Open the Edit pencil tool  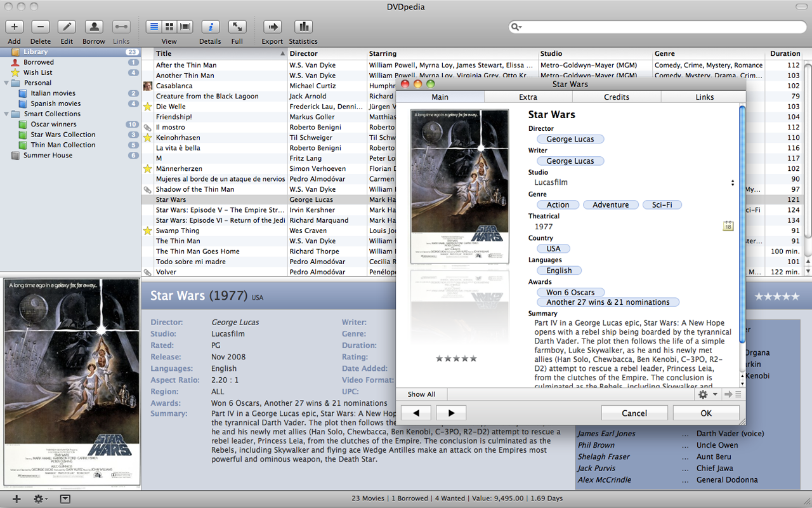click(x=67, y=27)
